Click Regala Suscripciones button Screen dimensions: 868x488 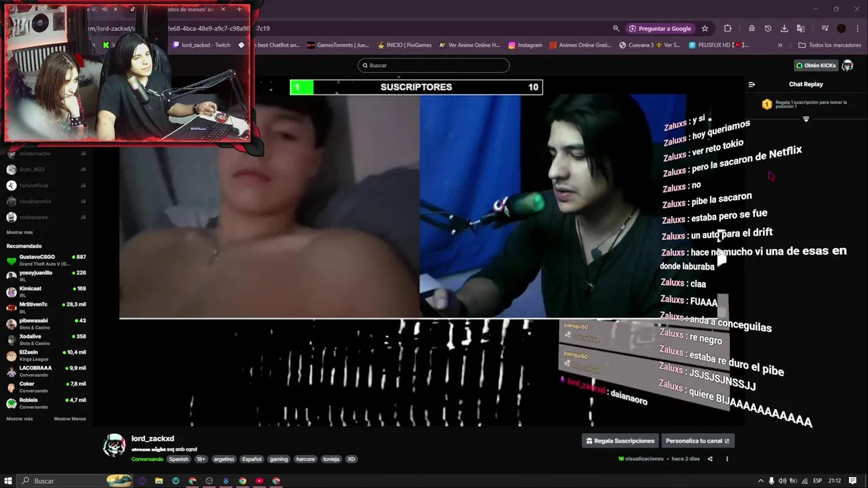tap(620, 441)
